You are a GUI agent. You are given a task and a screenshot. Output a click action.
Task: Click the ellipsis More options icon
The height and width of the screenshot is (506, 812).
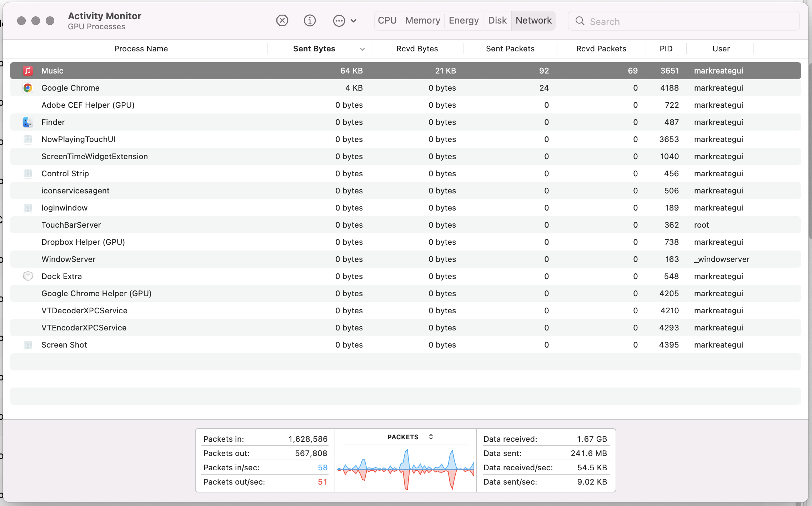tap(339, 21)
